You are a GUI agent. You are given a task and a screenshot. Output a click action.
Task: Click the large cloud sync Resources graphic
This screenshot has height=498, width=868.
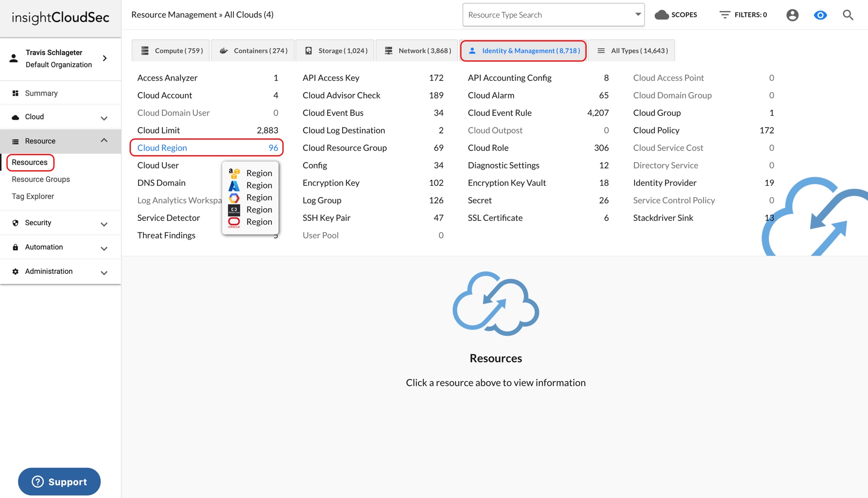[496, 304]
